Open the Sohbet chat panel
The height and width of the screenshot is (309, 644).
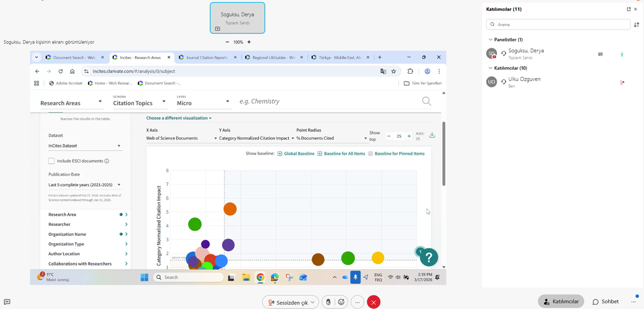(x=606, y=301)
